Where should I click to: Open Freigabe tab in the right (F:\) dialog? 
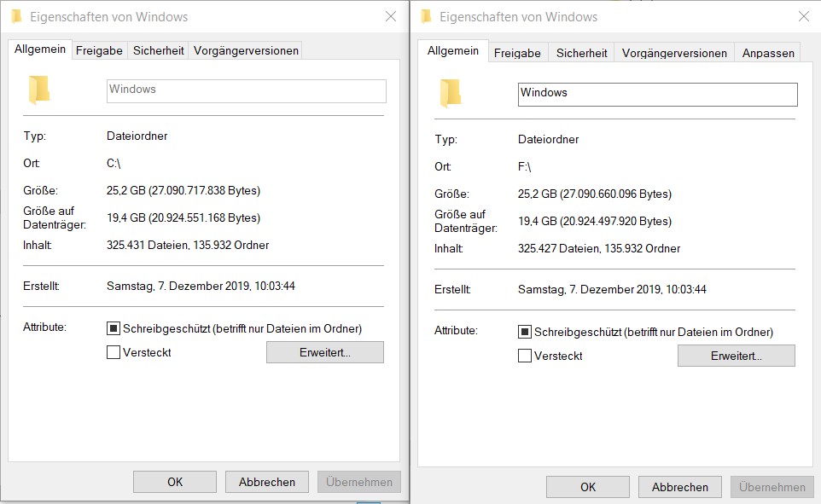tap(517, 54)
